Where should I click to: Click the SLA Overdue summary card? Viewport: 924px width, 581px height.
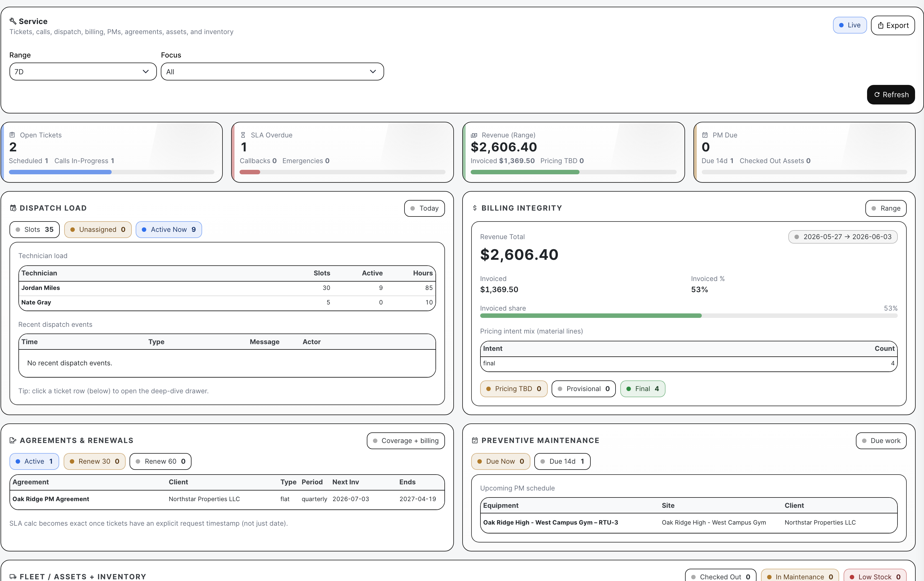coord(342,152)
